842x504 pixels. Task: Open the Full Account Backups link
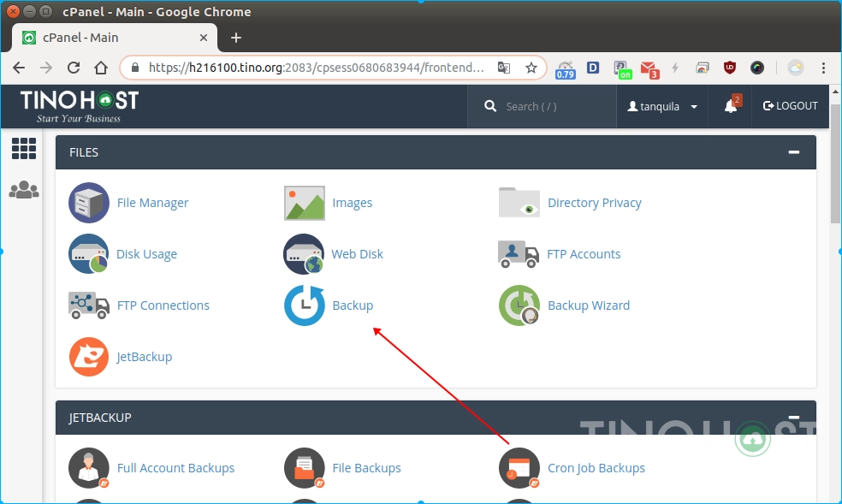click(x=175, y=468)
